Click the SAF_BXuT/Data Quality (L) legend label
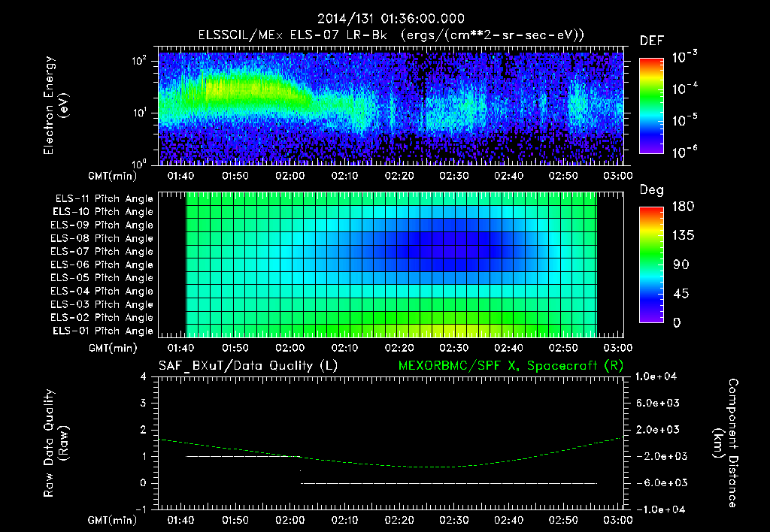770x532 pixels. (x=248, y=366)
